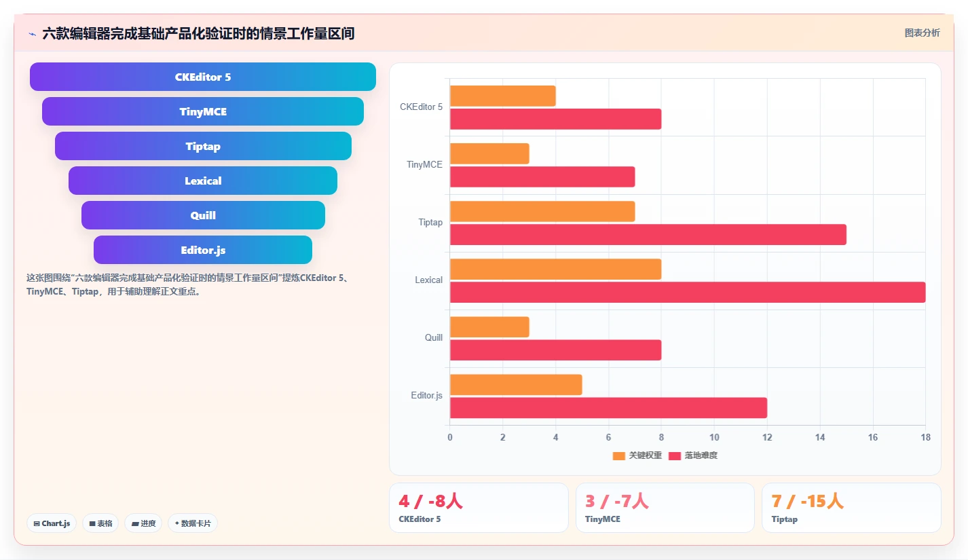Open the 3 / -7人 TinyMCE card
The width and height of the screenshot is (968, 560).
click(665, 508)
